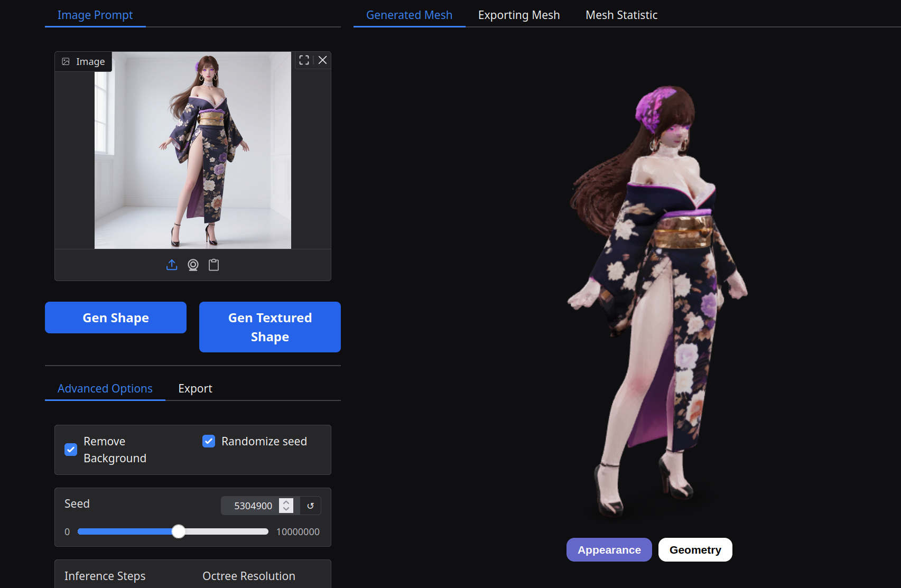The image size is (901, 588).
Task: Click the 'Seed' label text
Action: [77, 503]
